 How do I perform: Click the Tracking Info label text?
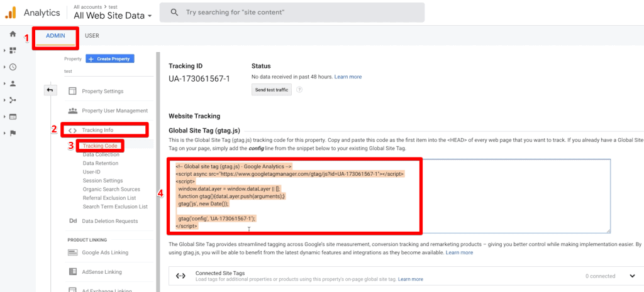point(97,131)
